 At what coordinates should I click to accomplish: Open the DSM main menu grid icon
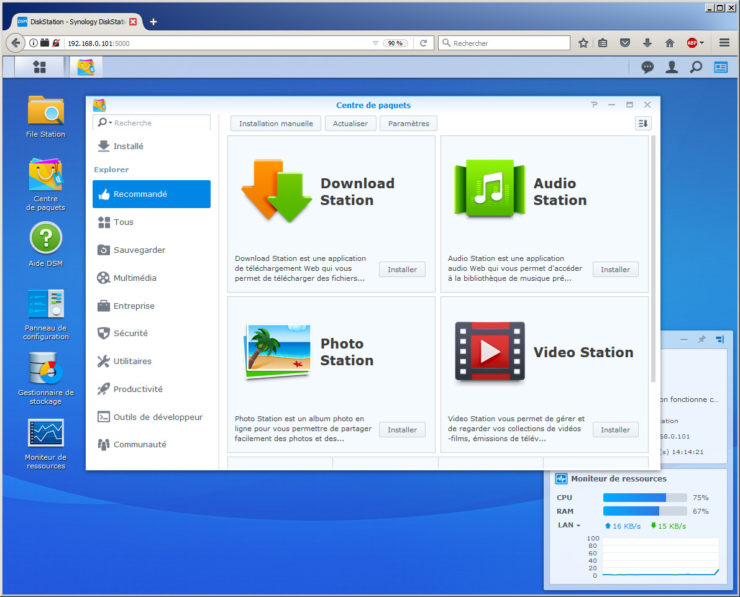tap(40, 67)
